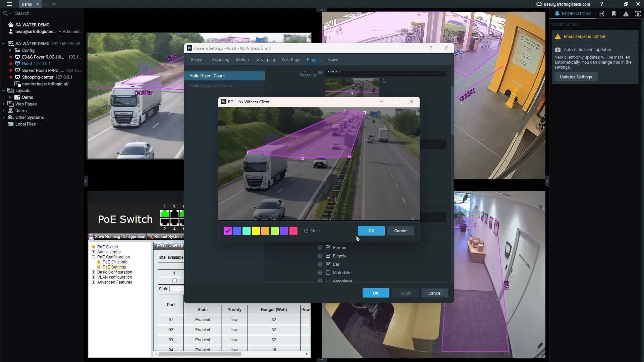The height and width of the screenshot is (362, 644).
Task: Open the Bookmarks tab in right panel
Action: point(614,14)
